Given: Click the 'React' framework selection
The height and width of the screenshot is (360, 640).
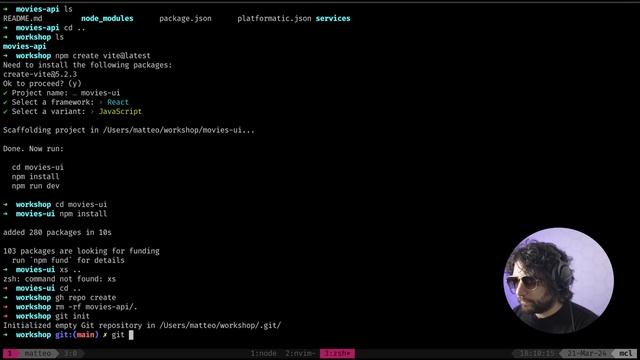Looking at the screenshot, I should 118,102.
